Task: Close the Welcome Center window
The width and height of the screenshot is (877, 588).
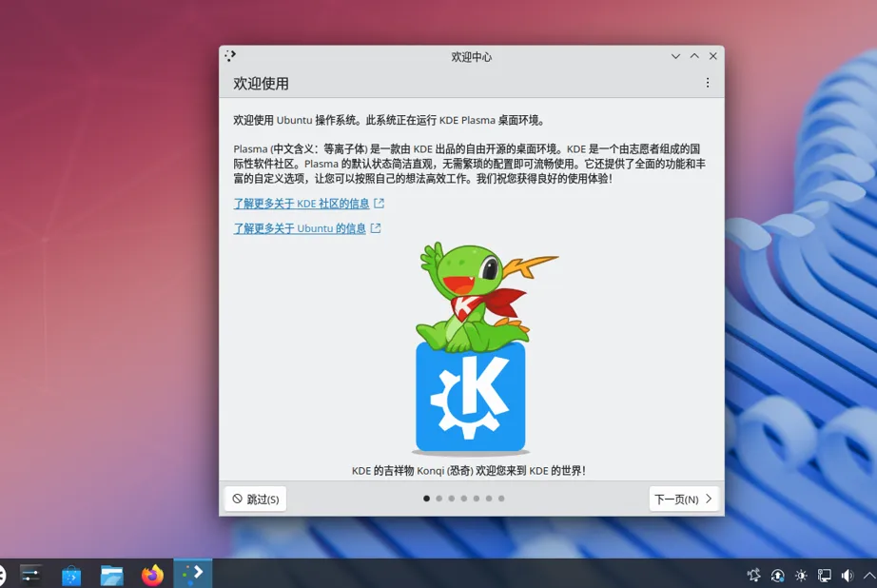Action: tap(713, 56)
